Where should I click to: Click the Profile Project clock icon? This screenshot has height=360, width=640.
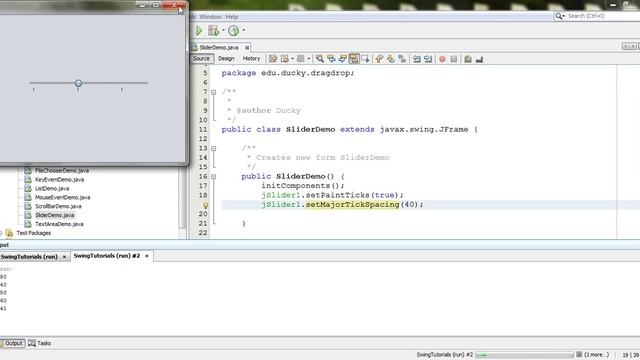pos(233,31)
